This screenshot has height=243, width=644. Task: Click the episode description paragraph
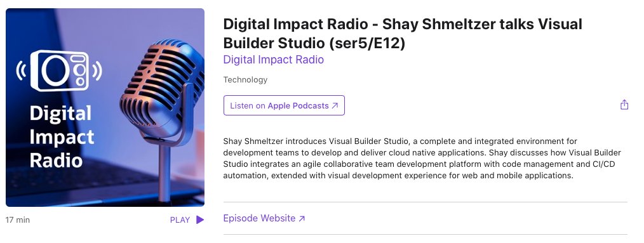coord(422,158)
